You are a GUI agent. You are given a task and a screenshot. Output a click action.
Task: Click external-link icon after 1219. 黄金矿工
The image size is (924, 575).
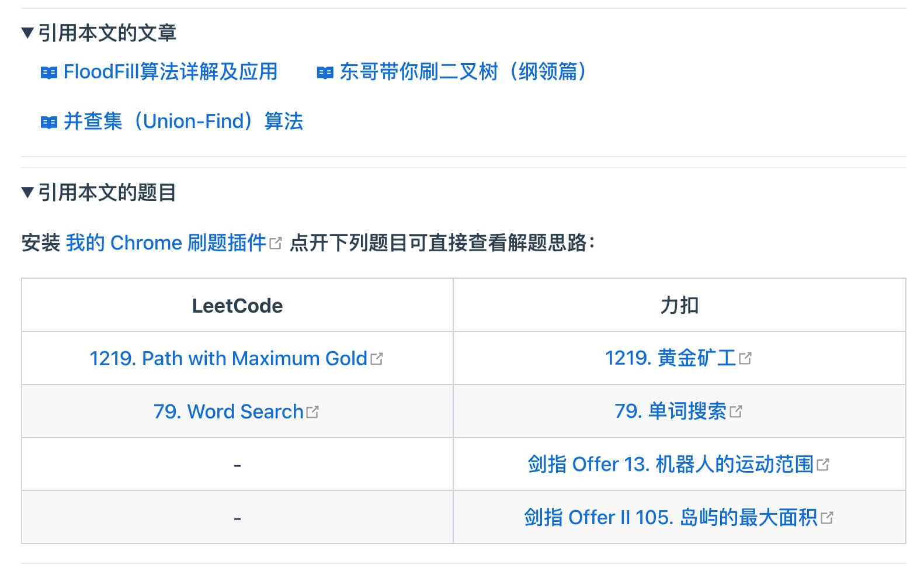[x=745, y=358]
